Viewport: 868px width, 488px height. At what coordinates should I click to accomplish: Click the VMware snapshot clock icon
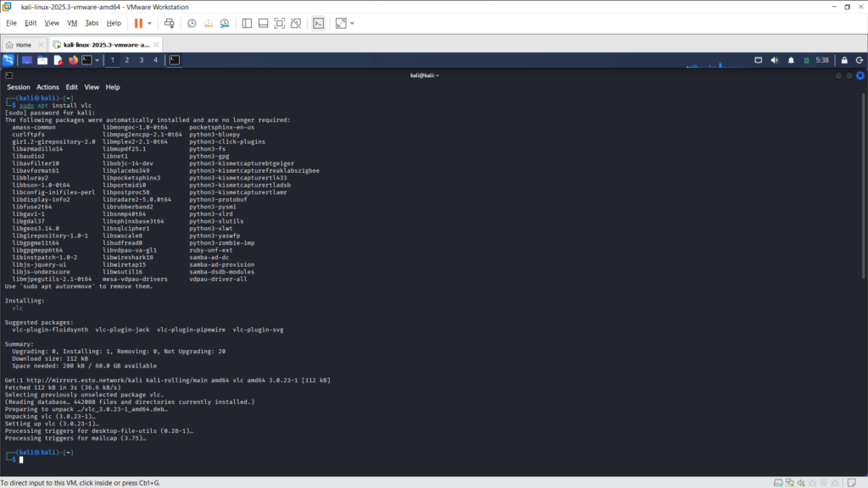[x=192, y=23]
